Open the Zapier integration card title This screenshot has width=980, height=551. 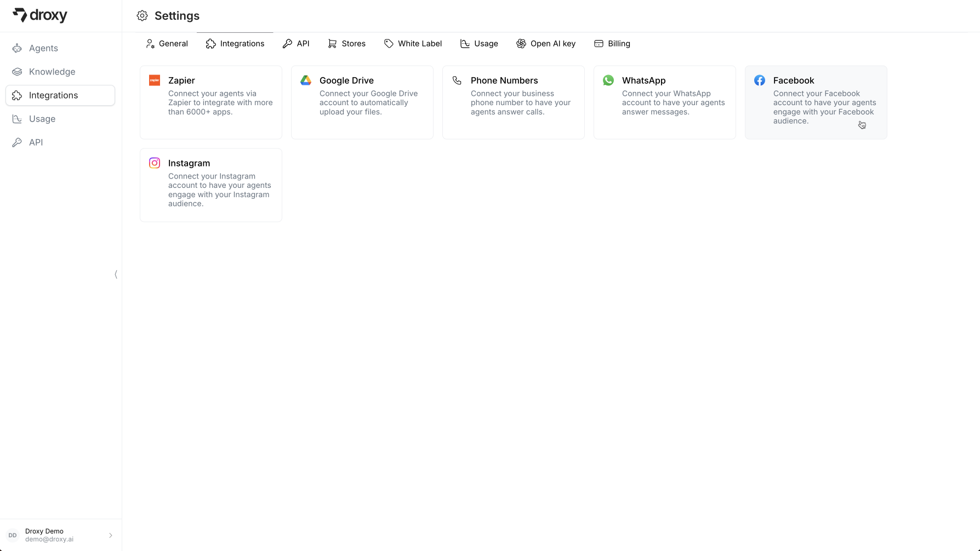pyautogui.click(x=181, y=81)
